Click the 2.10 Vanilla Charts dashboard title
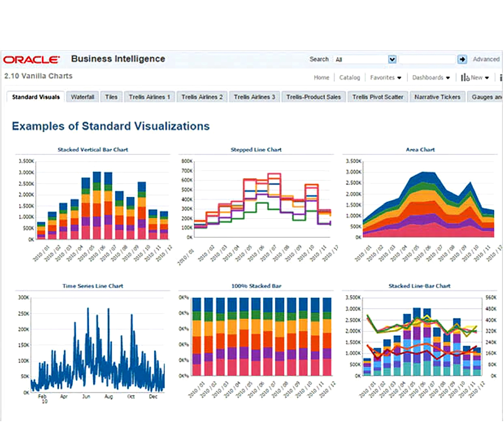 38,76
